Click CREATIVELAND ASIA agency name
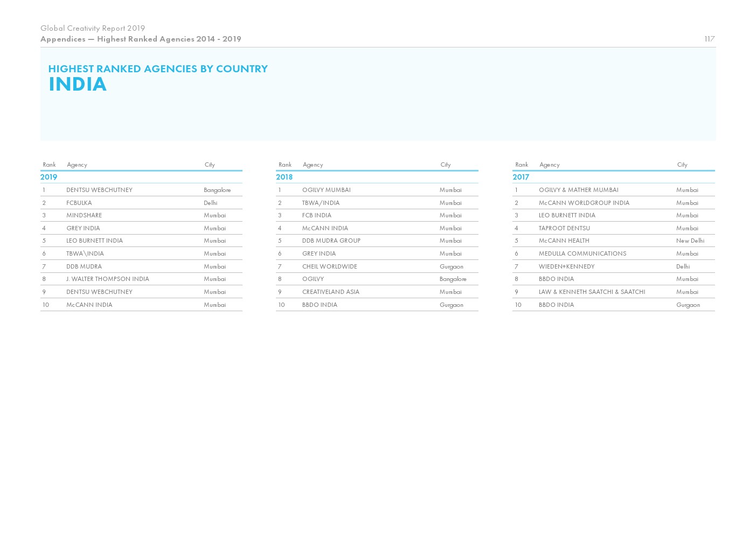The width and height of the screenshot is (756, 535). (330, 292)
